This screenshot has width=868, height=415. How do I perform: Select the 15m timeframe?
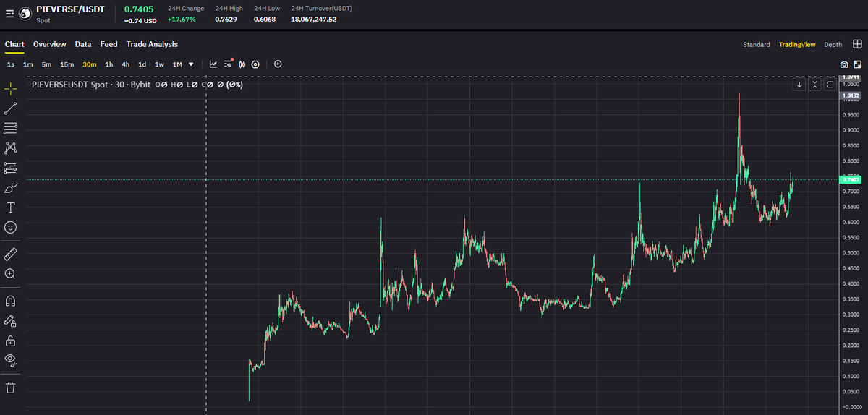[67, 64]
